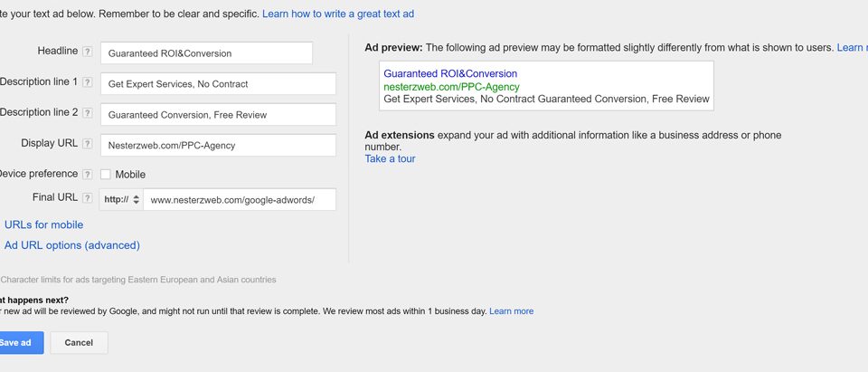Enable the Mobile device preference checkbox
This screenshot has height=372, width=868.
click(105, 175)
